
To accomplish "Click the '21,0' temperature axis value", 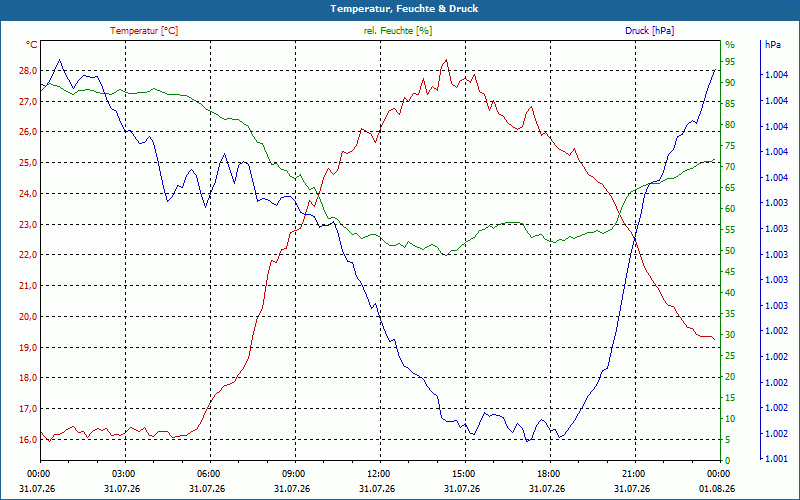I will coord(28,286).
